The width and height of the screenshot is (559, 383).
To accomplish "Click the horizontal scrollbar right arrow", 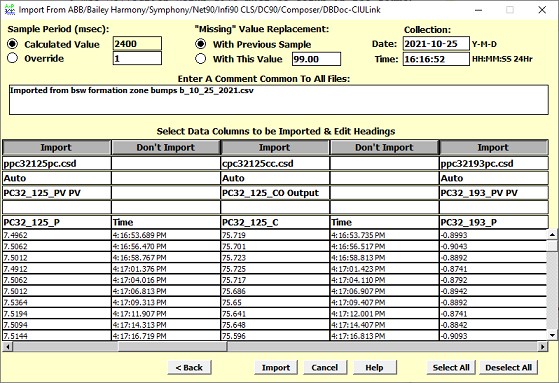I will pyautogui.click(x=543, y=346).
